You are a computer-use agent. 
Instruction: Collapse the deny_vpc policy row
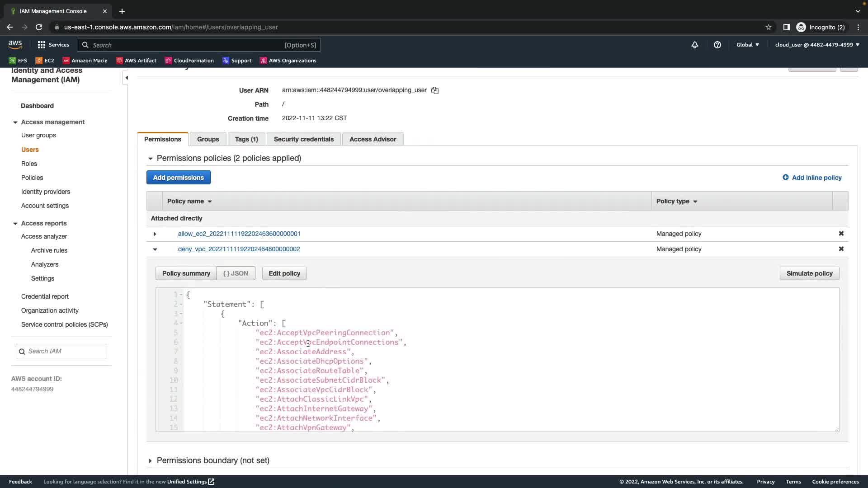coord(155,249)
